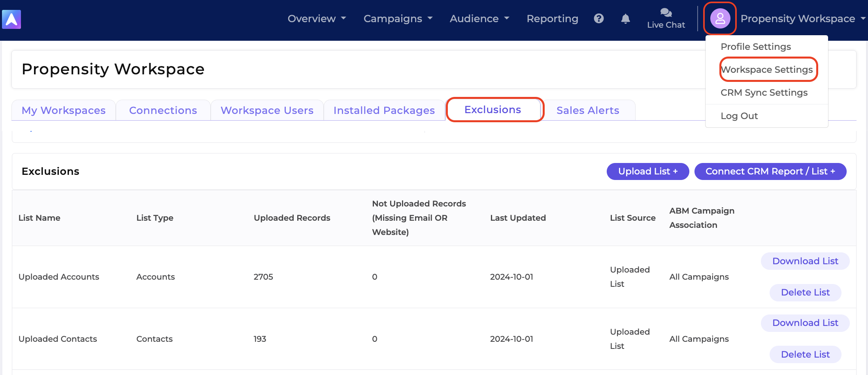The height and width of the screenshot is (375, 868).
Task: Open the Reporting page
Action: click(552, 19)
